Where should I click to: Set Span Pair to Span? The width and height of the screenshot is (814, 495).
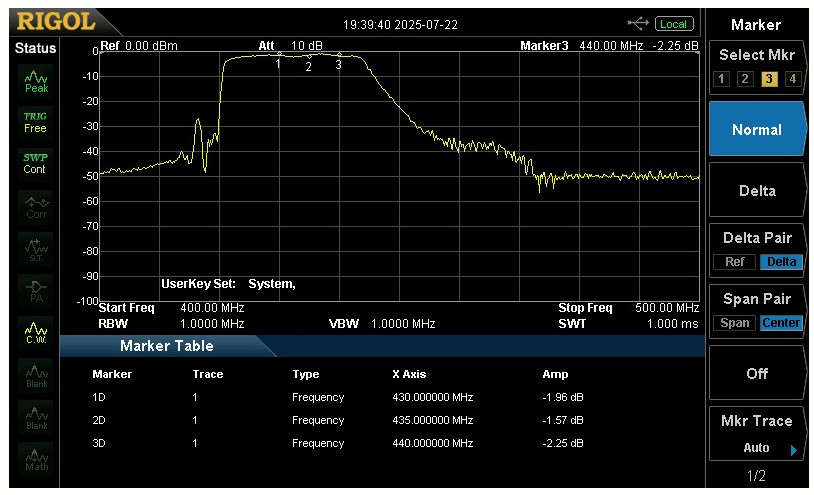click(734, 323)
